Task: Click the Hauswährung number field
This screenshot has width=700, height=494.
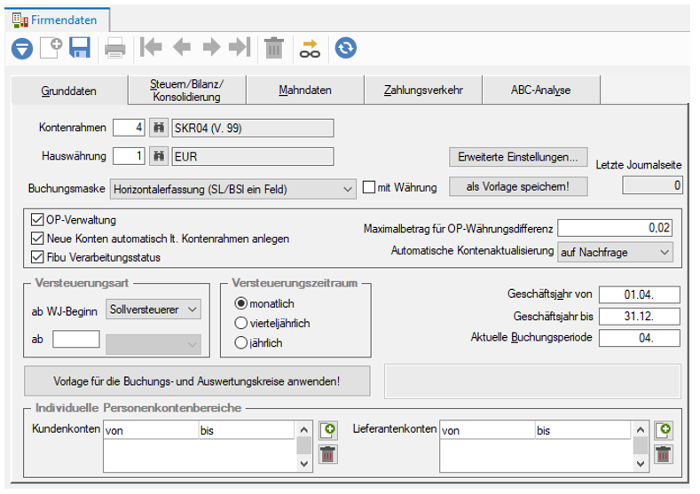Action: [x=129, y=156]
